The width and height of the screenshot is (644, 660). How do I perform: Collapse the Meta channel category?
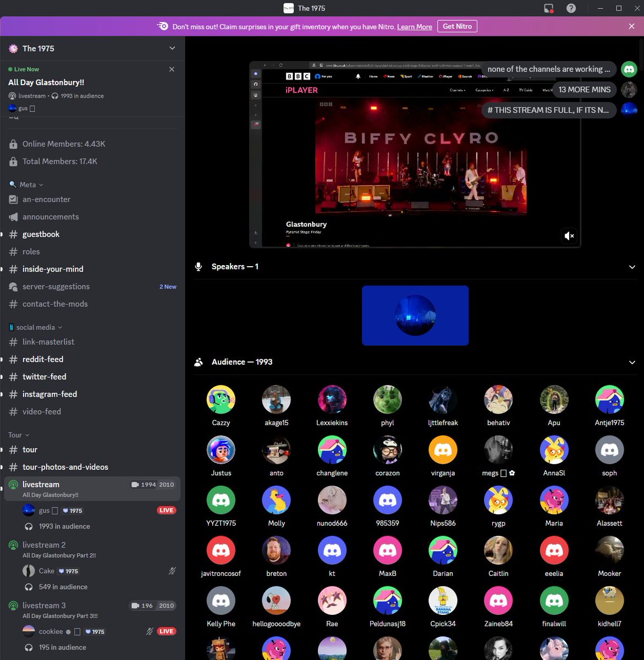pyautogui.click(x=26, y=185)
